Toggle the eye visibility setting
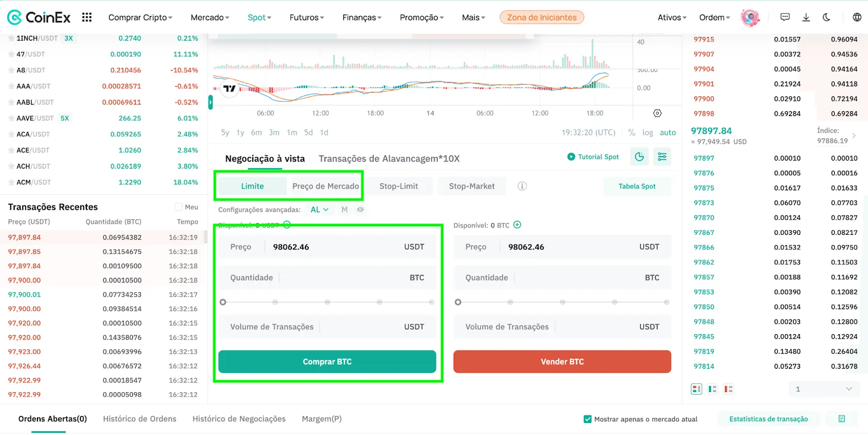 [x=360, y=209]
